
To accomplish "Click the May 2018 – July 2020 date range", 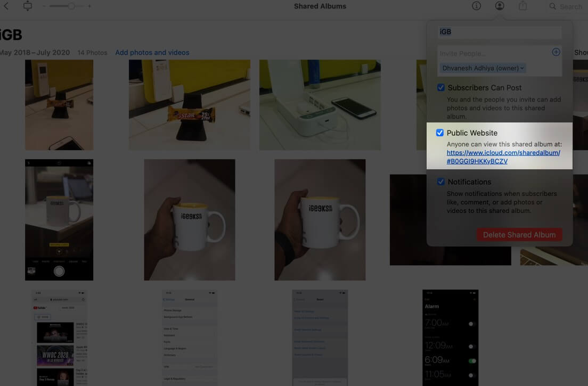I will tap(35, 53).
